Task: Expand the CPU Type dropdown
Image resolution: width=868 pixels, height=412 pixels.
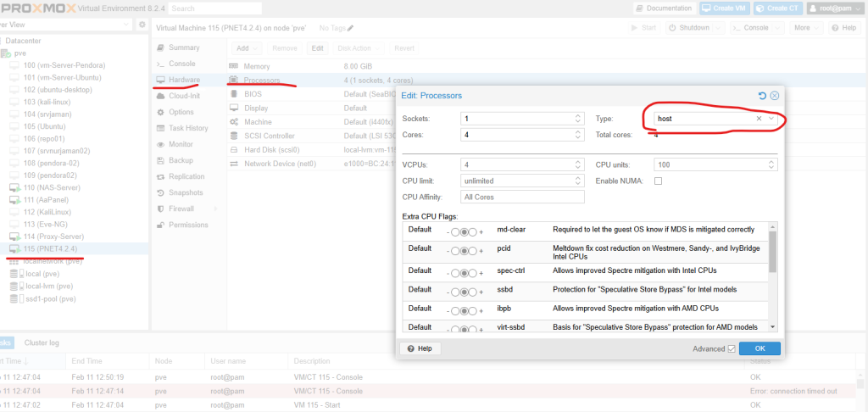Action: [771, 119]
